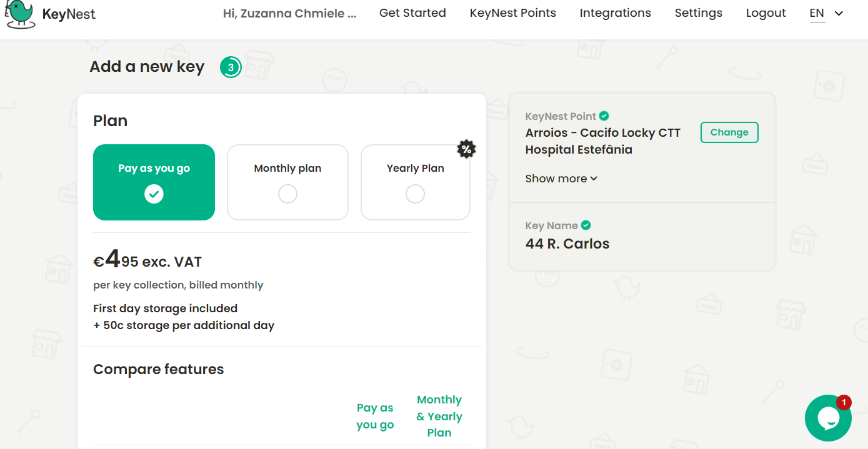Screen dimensions: 868x449
Task: Open the live chat bubble
Action: coord(828,418)
